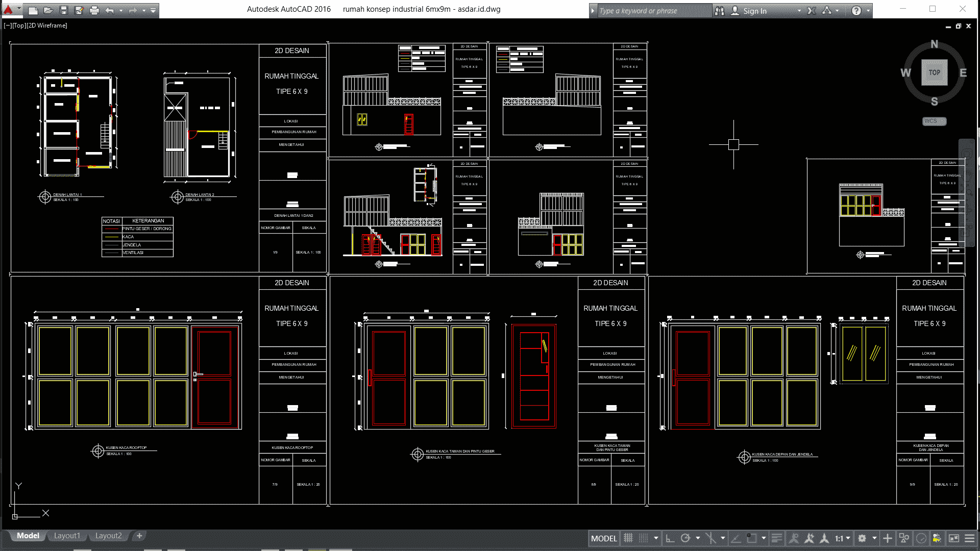Click the workspace switching gear icon
Screen dimensions: 980x551
(862, 538)
